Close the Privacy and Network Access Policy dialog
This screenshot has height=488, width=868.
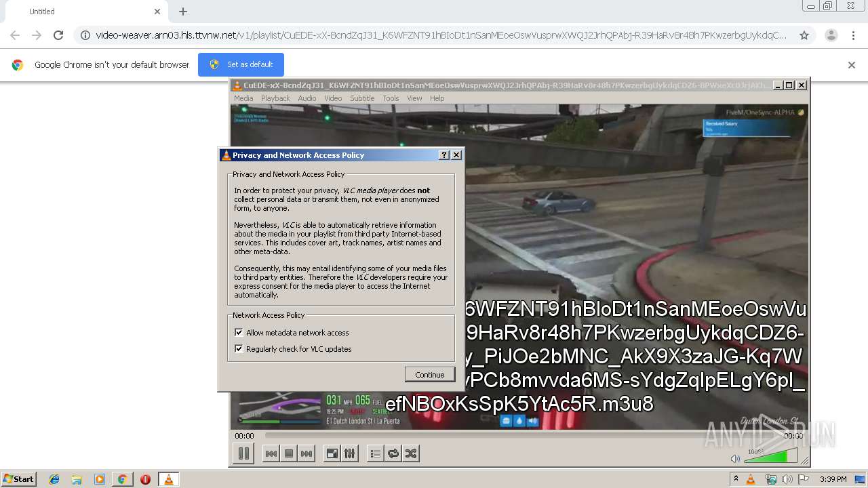[x=456, y=155]
